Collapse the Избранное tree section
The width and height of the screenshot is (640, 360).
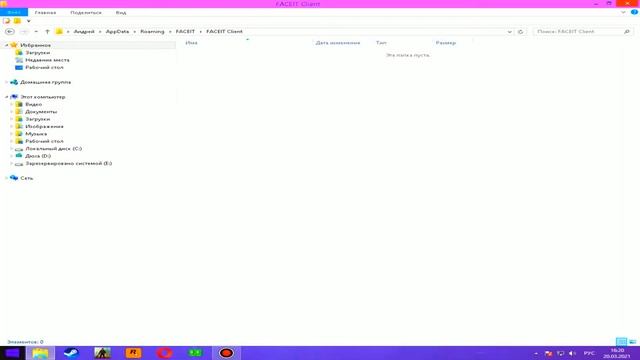pyautogui.click(x=6, y=45)
